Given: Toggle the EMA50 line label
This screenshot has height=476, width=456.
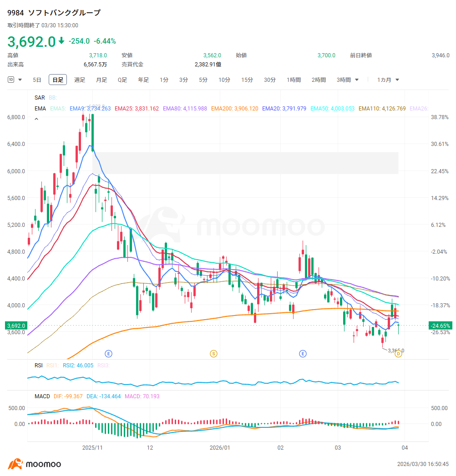Looking at the screenshot, I should (x=332, y=109).
